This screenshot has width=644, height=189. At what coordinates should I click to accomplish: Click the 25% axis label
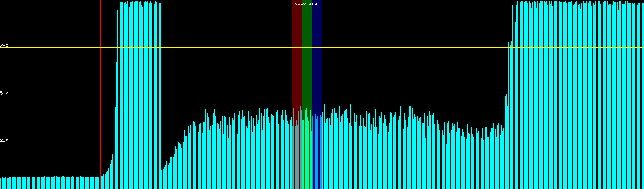4,140
